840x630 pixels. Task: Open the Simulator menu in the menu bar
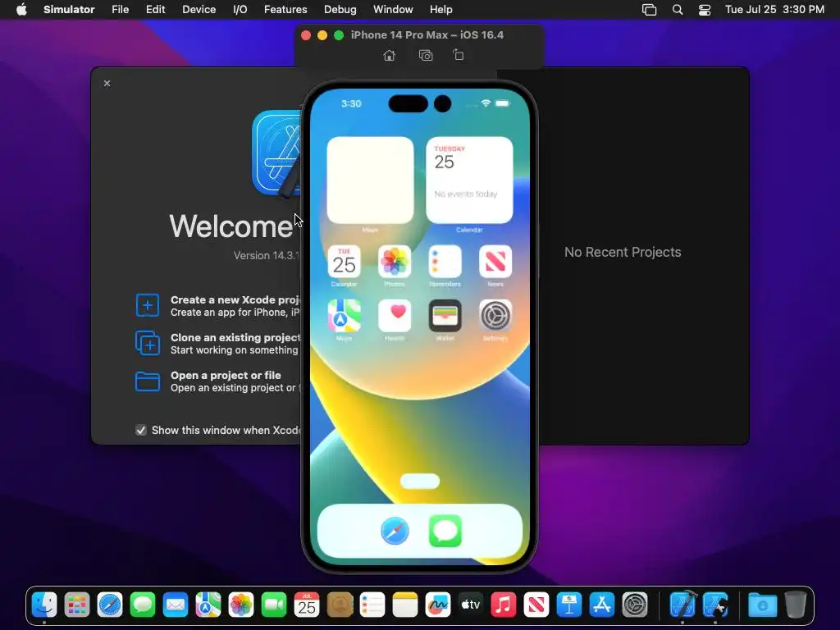69,10
